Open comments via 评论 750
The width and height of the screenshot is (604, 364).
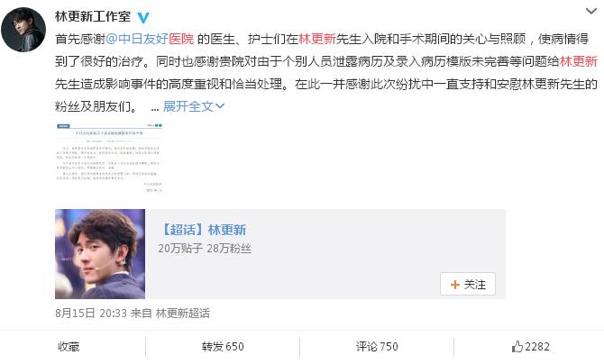click(377, 347)
